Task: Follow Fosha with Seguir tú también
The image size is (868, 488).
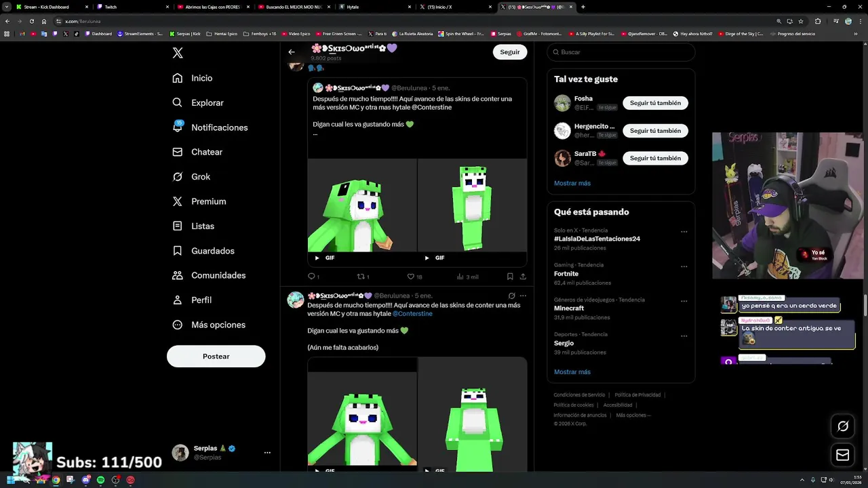Action: (656, 103)
